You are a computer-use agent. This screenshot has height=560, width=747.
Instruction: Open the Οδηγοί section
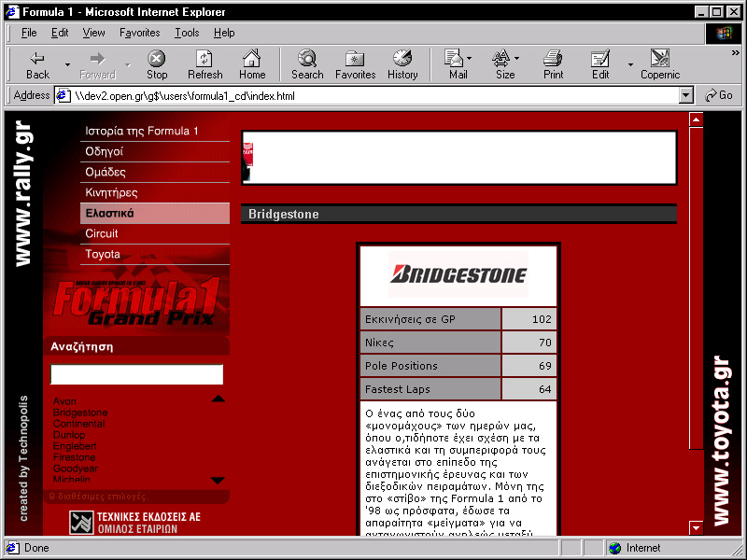(155, 151)
